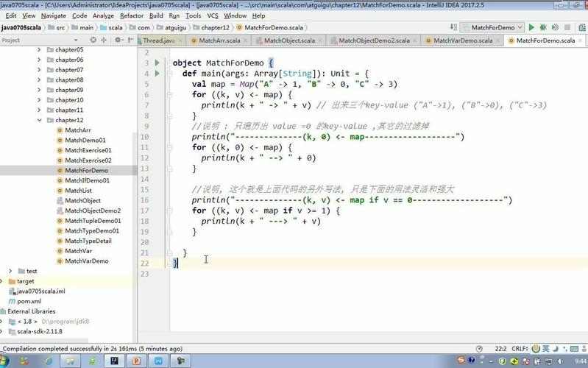Toggle code folding at object MatchForDemo line
This screenshot has height=368, width=588.
[169, 63]
